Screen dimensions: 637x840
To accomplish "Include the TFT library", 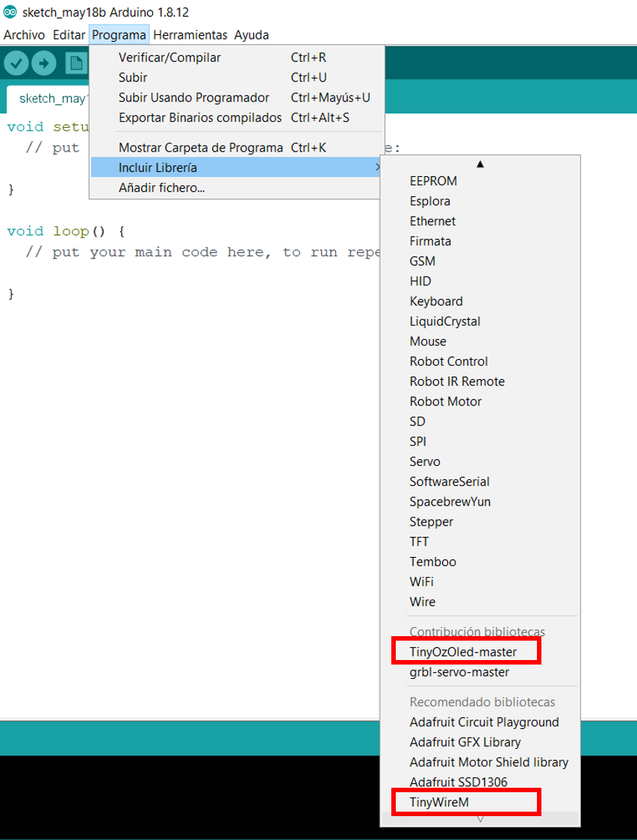I will [x=480, y=541].
